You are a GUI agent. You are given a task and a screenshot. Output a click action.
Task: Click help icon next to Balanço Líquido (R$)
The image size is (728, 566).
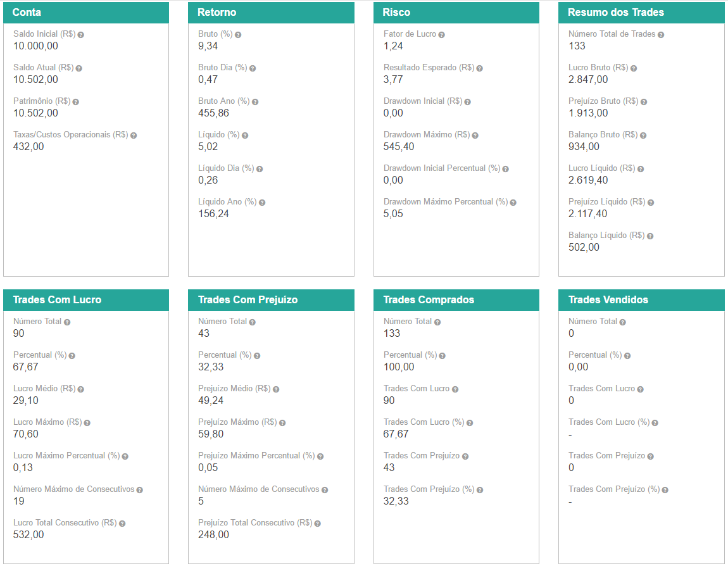(650, 236)
